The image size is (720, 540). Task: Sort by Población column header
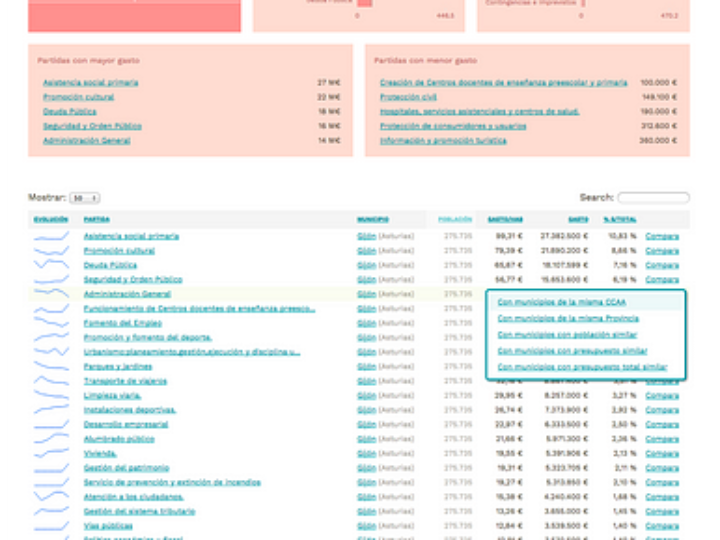pyautogui.click(x=455, y=219)
